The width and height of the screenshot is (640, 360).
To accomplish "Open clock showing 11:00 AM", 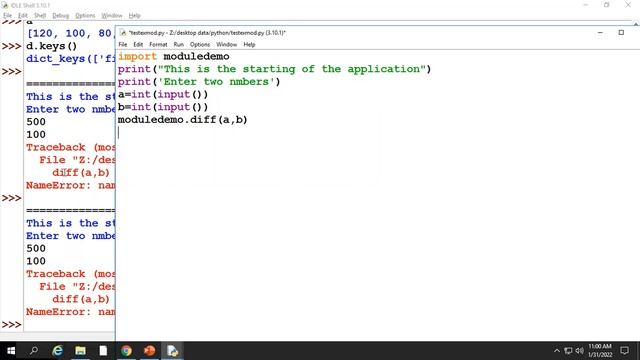I will pos(600,351).
